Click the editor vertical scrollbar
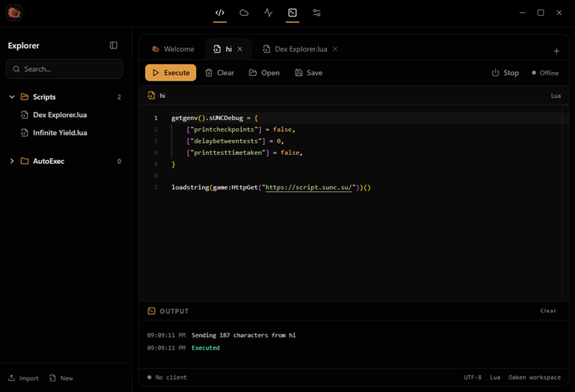 (x=566, y=203)
